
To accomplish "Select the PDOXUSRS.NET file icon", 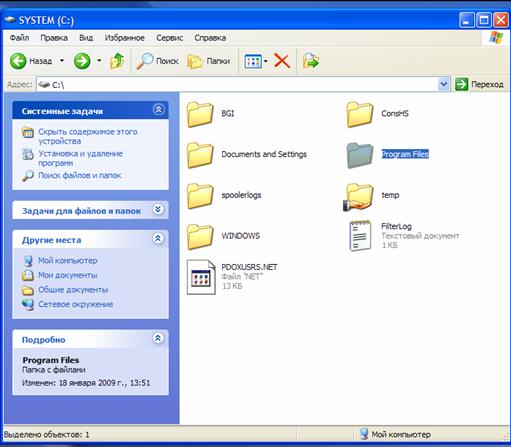I will (x=201, y=277).
